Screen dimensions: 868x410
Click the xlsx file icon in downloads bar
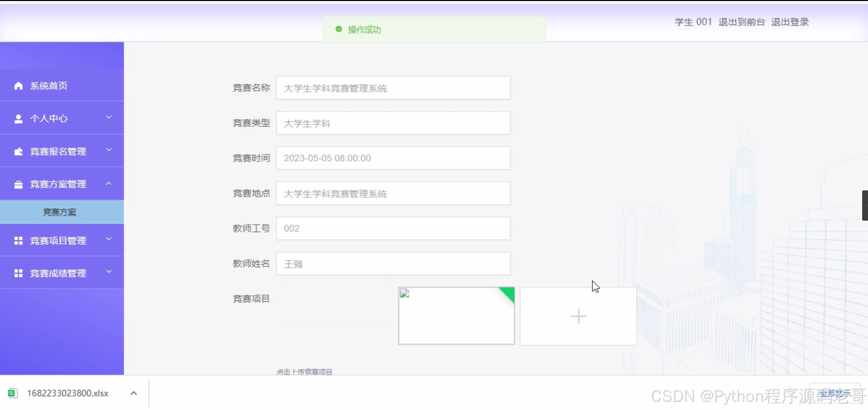tap(13, 393)
